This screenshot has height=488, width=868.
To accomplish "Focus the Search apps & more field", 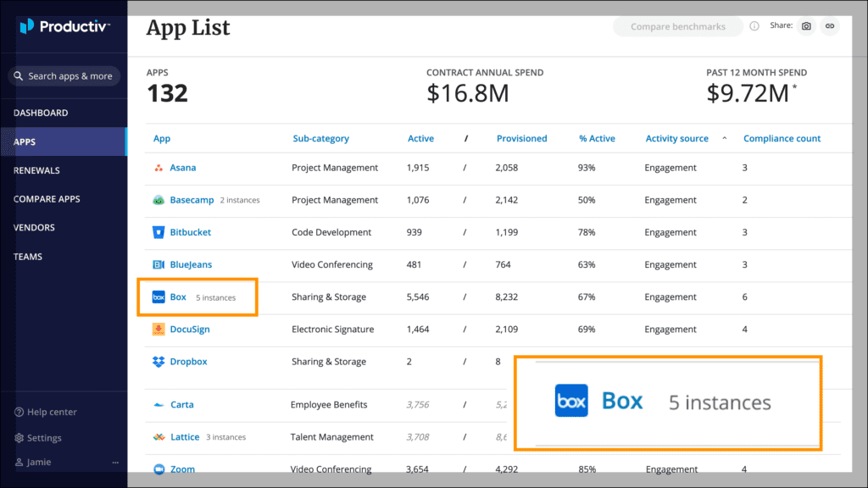I will [64, 75].
